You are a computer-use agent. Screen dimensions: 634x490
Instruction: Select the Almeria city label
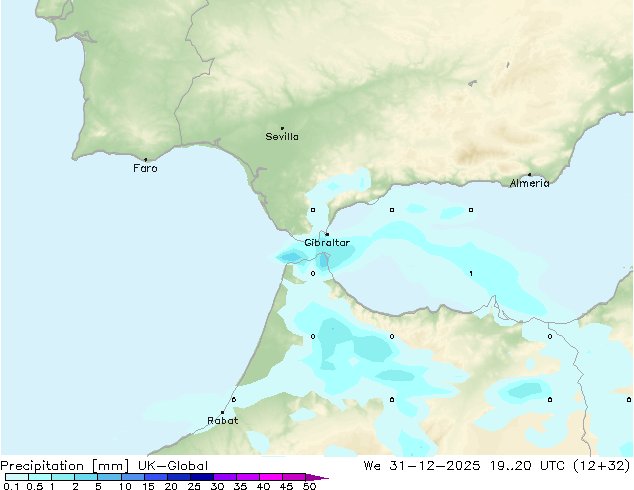pos(529,183)
